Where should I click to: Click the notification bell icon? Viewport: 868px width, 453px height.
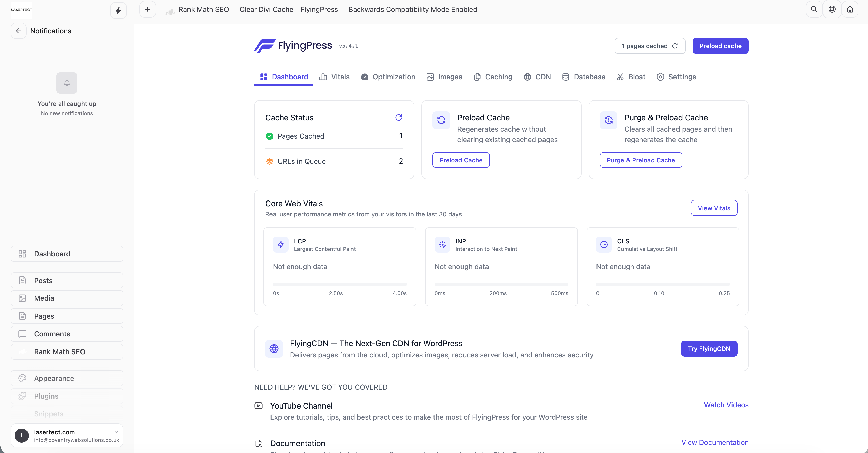pos(67,83)
